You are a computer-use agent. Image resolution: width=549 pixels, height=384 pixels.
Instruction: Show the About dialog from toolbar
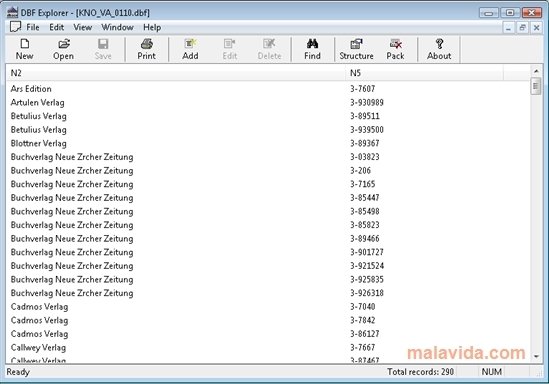pyautogui.click(x=439, y=49)
